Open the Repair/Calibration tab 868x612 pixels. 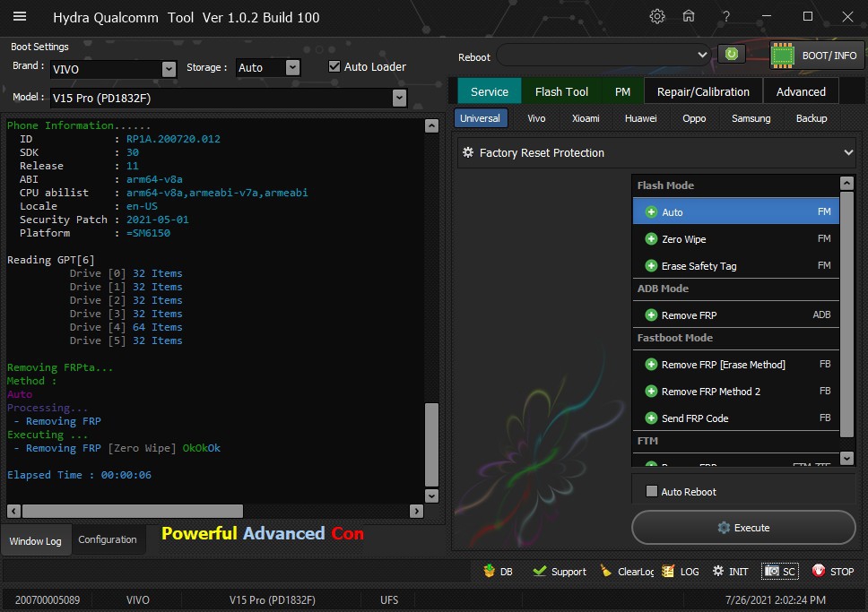pos(703,91)
